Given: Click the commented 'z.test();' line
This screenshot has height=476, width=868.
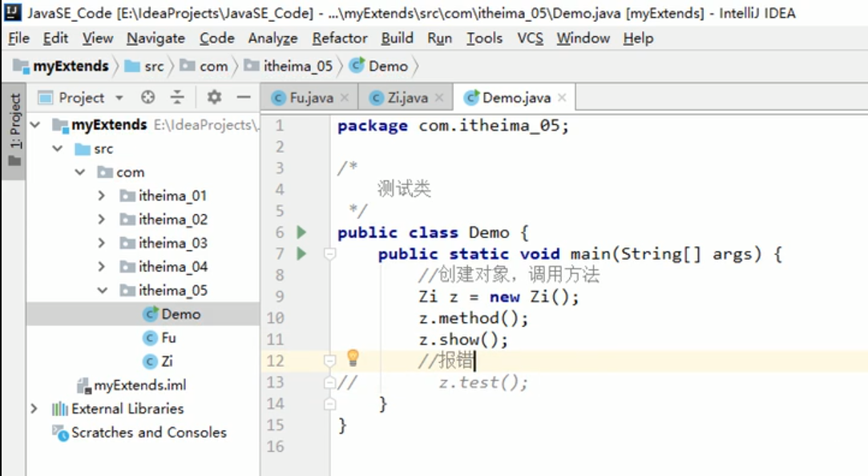Looking at the screenshot, I should 483,382.
